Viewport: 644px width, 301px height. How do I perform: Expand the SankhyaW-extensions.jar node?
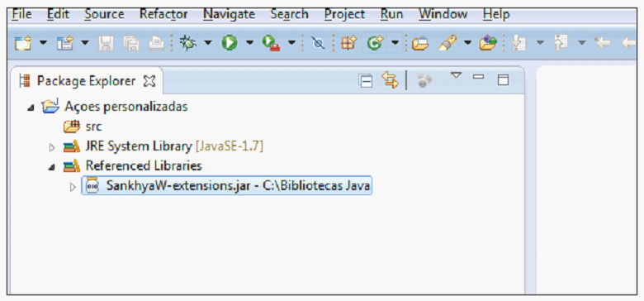click(x=73, y=188)
